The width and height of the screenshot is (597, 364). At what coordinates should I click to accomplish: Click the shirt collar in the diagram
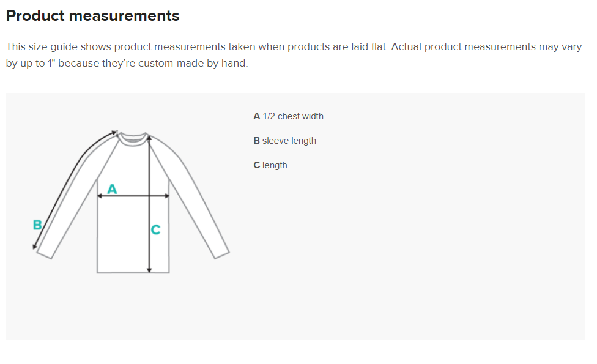tap(133, 138)
